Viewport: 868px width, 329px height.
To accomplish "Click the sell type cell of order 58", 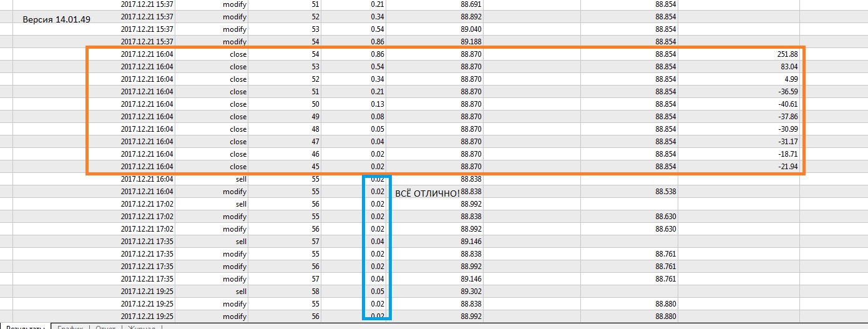I will [x=240, y=292].
